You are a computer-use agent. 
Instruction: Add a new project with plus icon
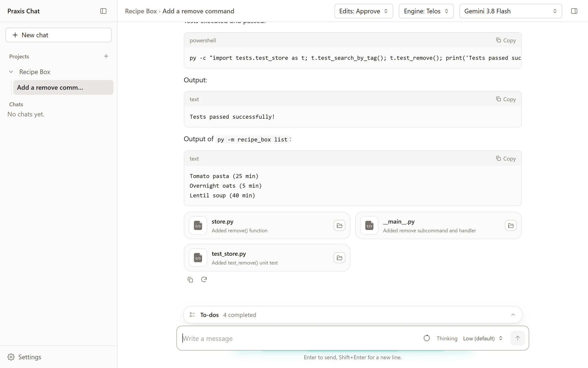(x=106, y=56)
